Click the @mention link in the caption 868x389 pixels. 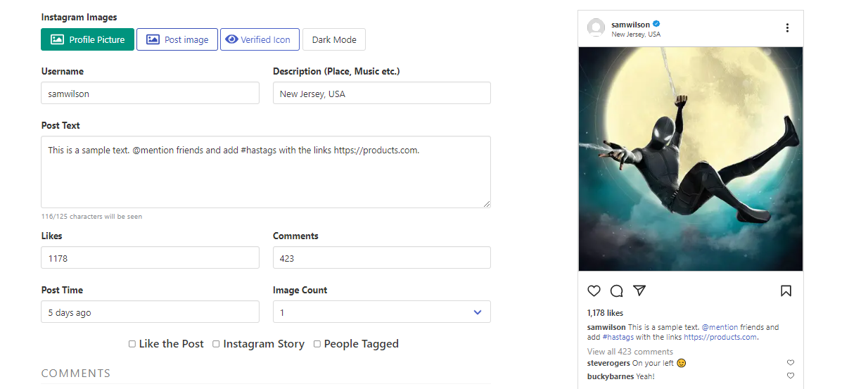click(721, 327)
